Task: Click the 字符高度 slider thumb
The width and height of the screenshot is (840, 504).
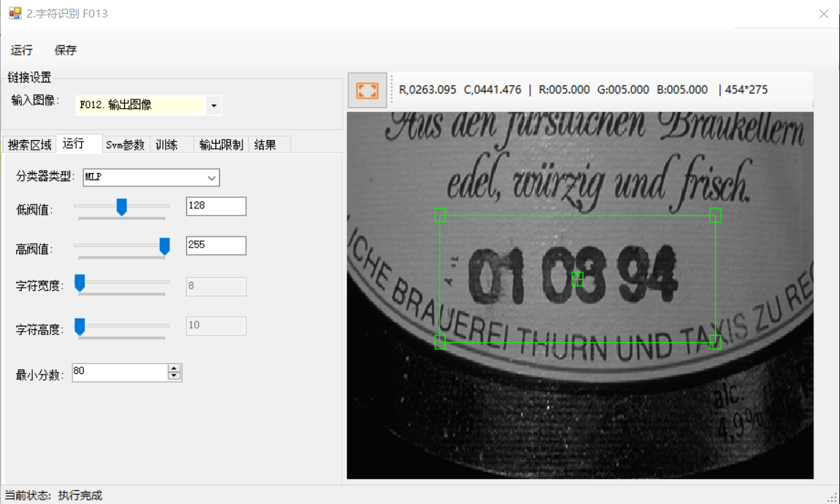Action: (80, 327)
